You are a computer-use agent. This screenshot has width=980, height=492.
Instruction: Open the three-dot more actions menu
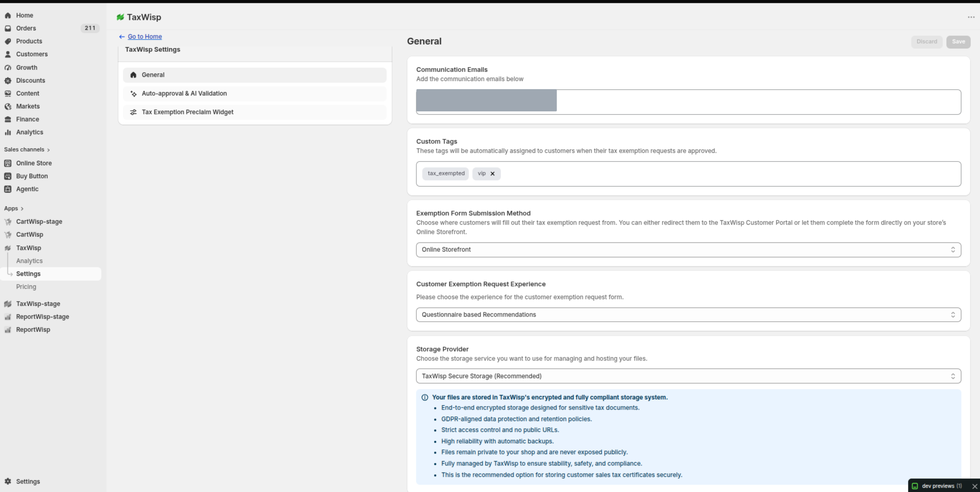[x=971, y=17]
